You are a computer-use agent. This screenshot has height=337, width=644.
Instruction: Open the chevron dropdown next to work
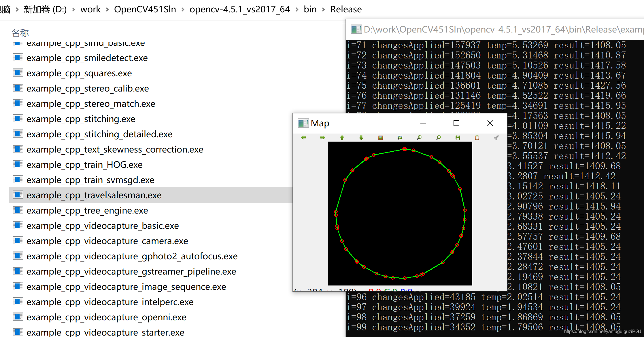[107, 9]
